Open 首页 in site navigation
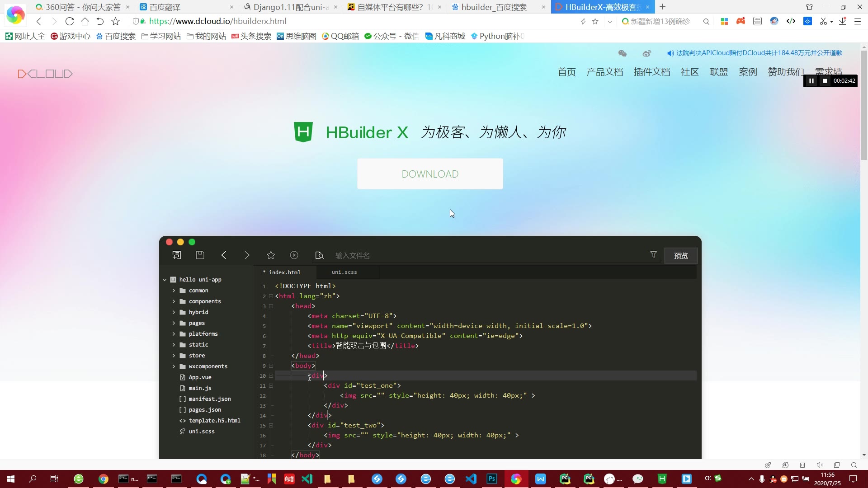Viewport: 868px width, 488px height. pyautogui.click(x=566, y=72)
